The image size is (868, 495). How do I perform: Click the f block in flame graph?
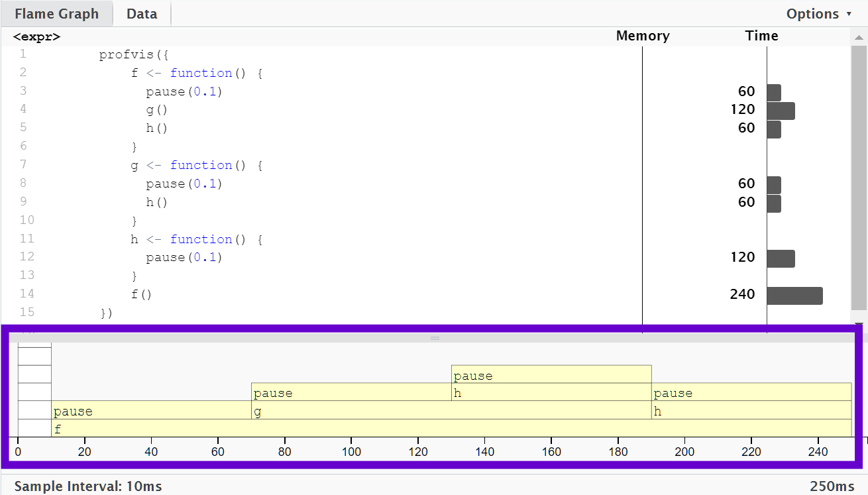point(451,428)
